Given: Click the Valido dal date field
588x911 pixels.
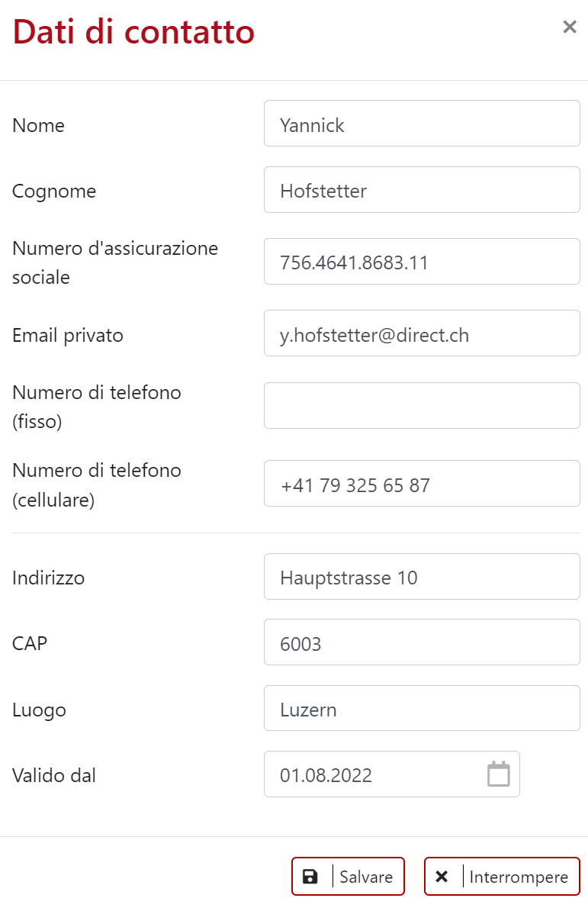Looking at the screenshot, I should (x=374, y=774).
